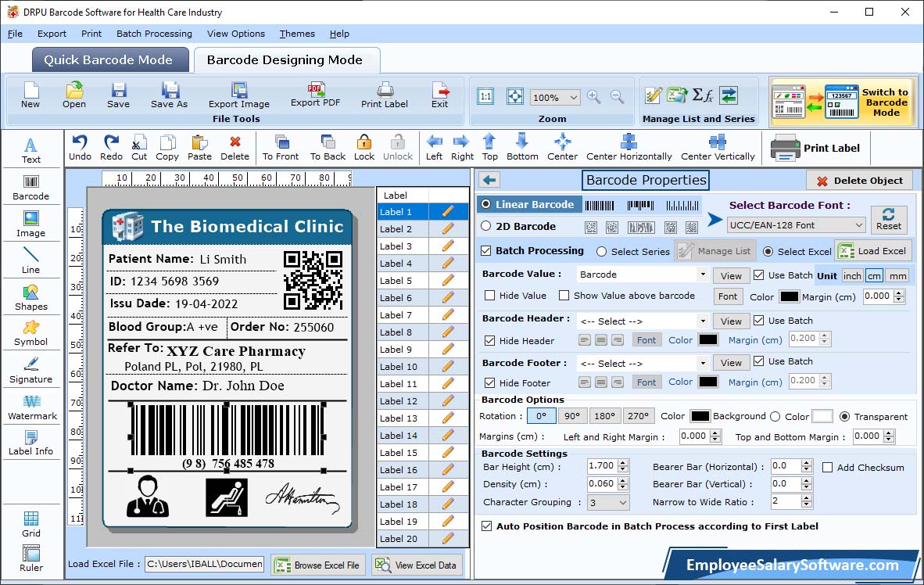Click the Switch to Barcode Mode button
This screenshot has height=585, width=924.
(x=843, y=102)
